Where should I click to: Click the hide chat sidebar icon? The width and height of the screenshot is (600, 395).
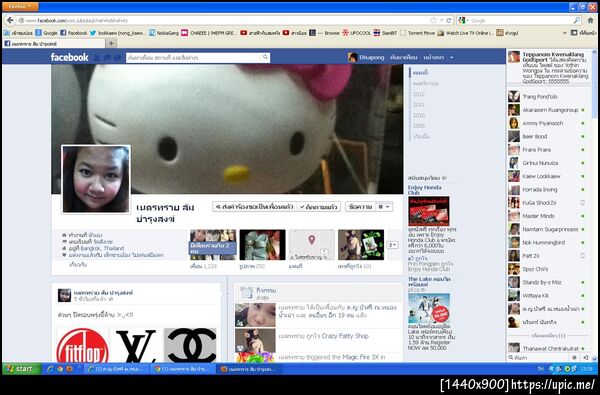pos(585,357)
